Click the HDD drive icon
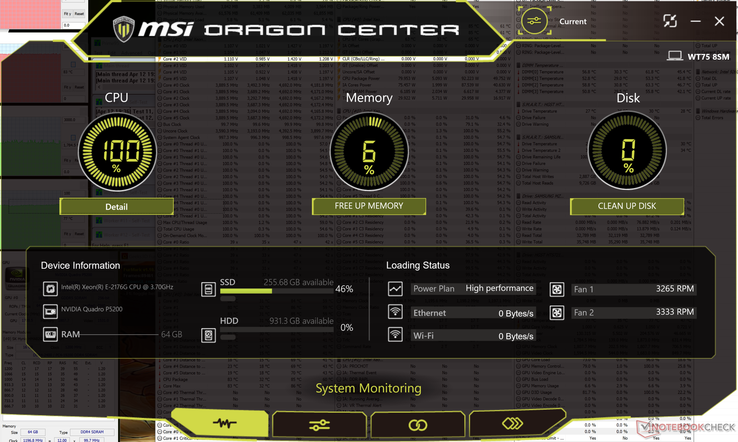738x442 pixels. pos(208,335)
